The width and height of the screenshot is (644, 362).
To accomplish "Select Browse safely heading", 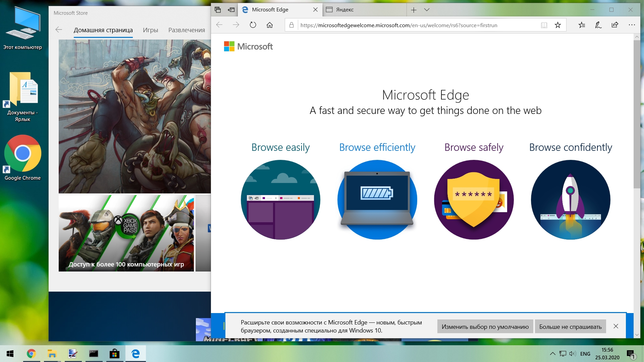I will tap(474, 147).
